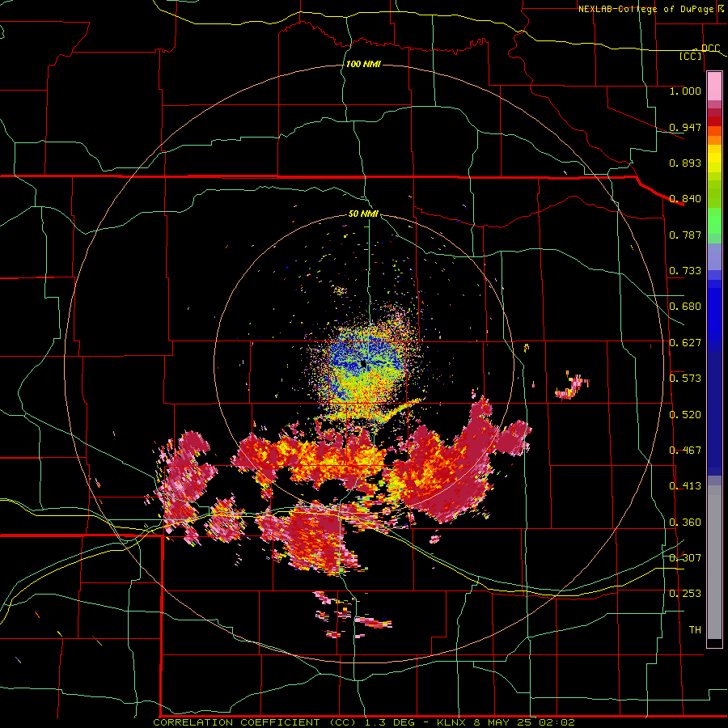Click the 0.253 color scale value
The height and width of the screenshot is (728, 728).
coord(685,594)
